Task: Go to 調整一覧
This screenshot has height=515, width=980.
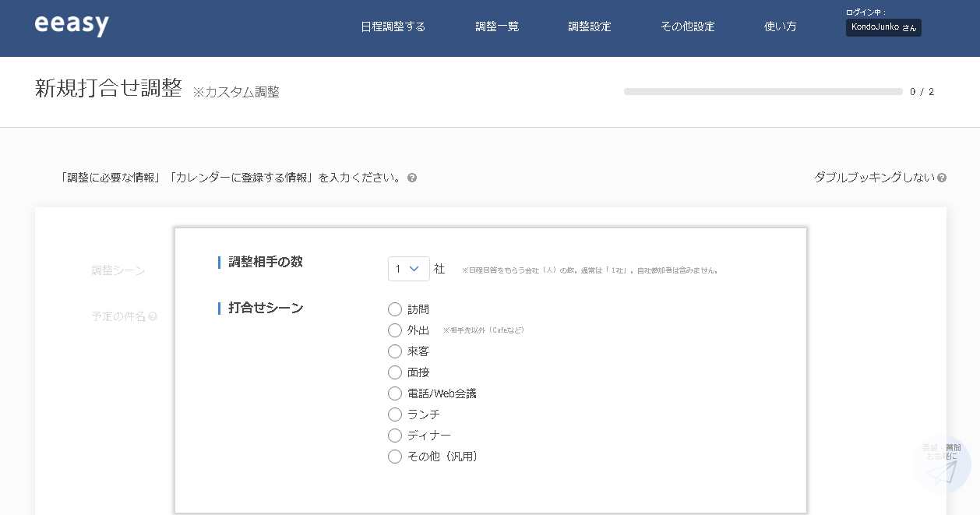Action: click(497, 26)
